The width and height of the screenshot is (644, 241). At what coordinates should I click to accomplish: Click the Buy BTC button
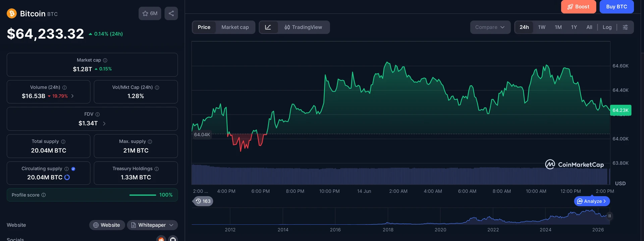[616, 7]
